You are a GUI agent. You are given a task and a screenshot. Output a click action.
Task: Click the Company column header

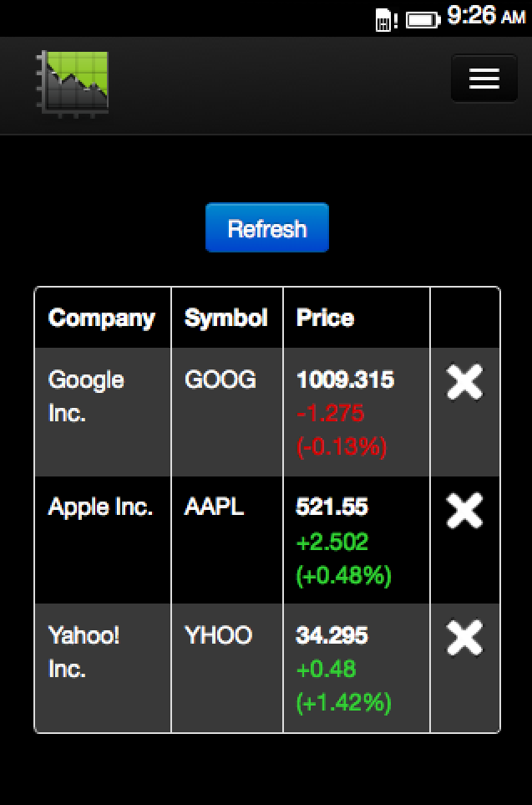[x=102, y=318]
